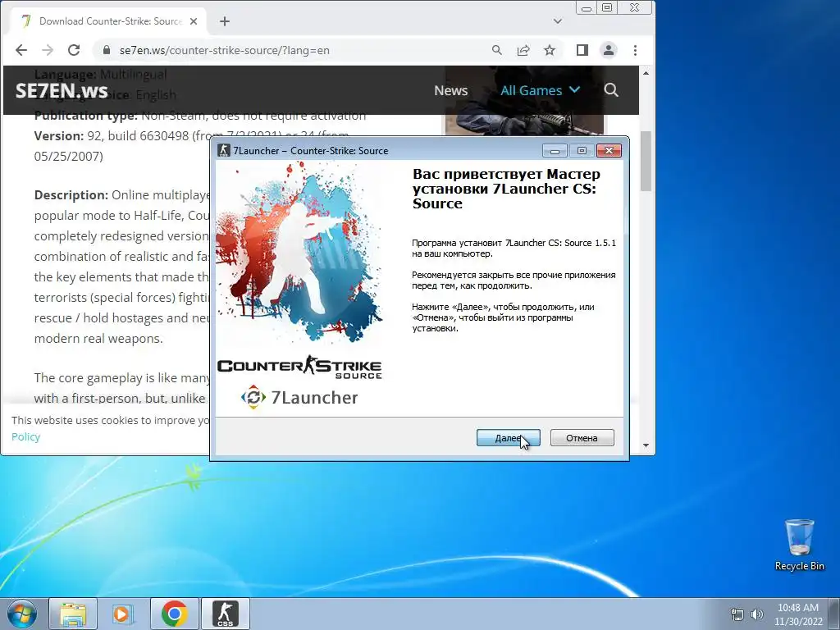The width and height of the screenshot is (840, 630).
Task: Expand Chrome tab search chevron
Action: tap(558, 21)
